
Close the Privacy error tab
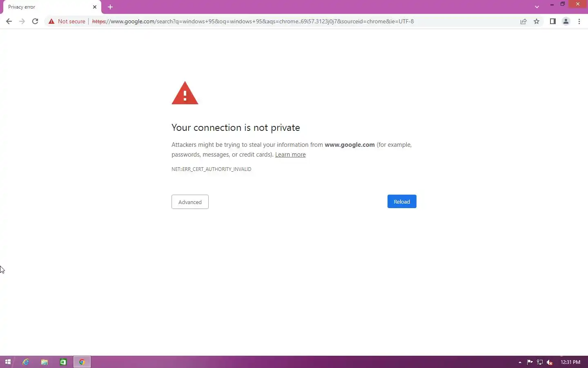coord(95,7)
